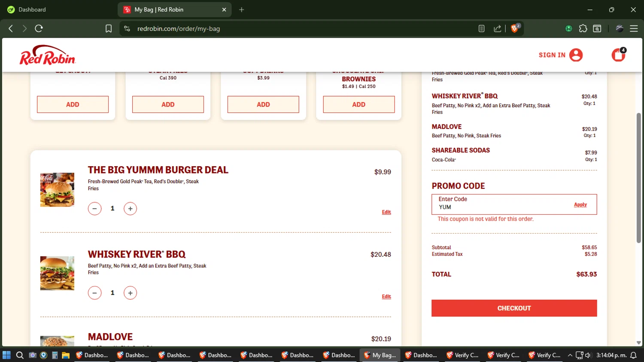Click the SIGN IN link
644x362 pixels.
(x=552, y=55)
